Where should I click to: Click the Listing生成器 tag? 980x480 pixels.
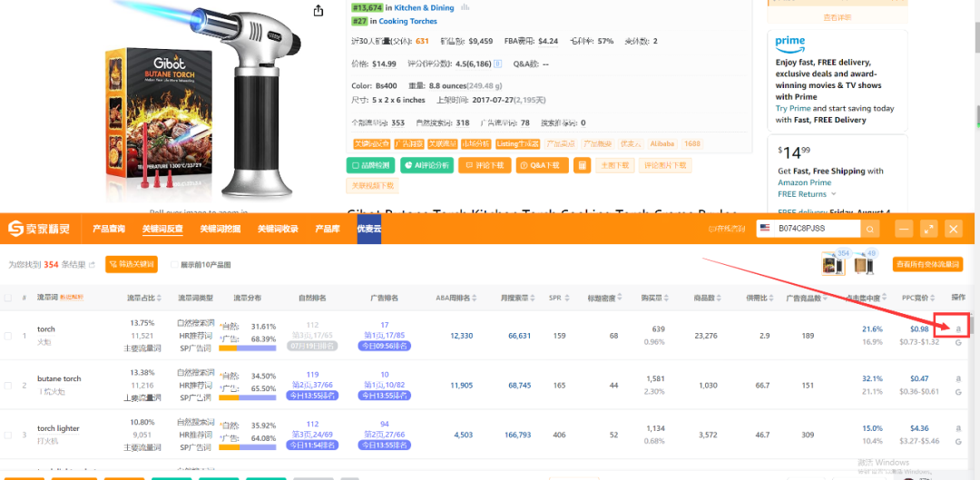click(517, 143)
